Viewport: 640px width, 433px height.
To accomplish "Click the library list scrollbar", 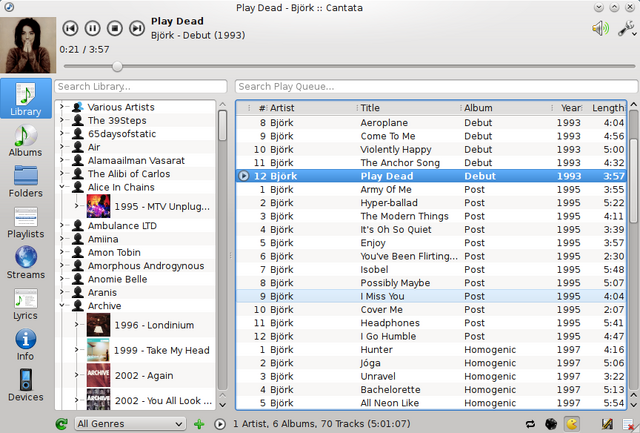I will tap(222, 125).
